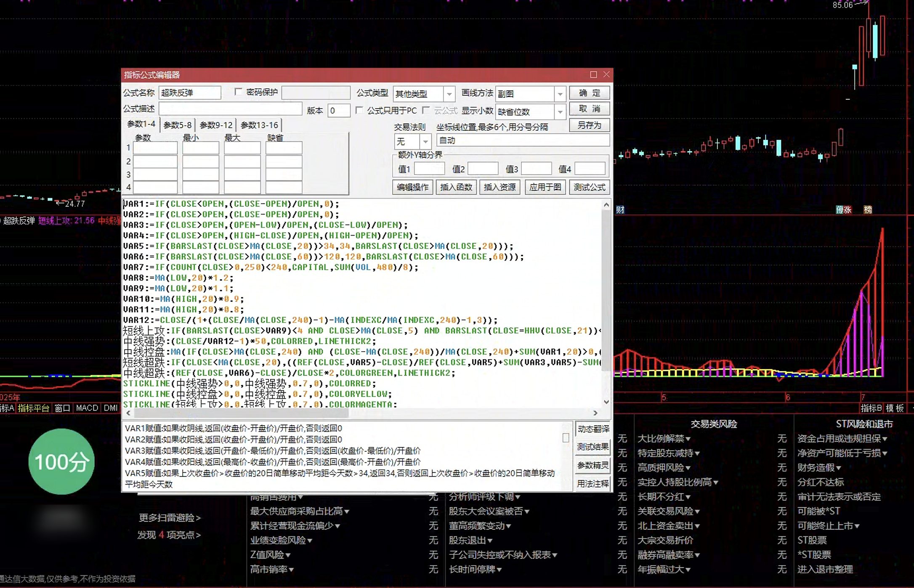
Task: Click the 编辑操作 button
Action: click(412, 187)
